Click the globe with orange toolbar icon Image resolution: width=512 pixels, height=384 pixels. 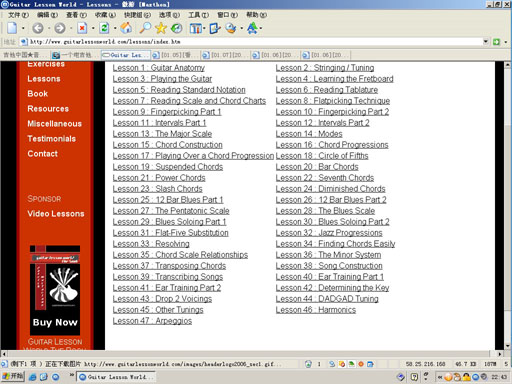[231, 28]
